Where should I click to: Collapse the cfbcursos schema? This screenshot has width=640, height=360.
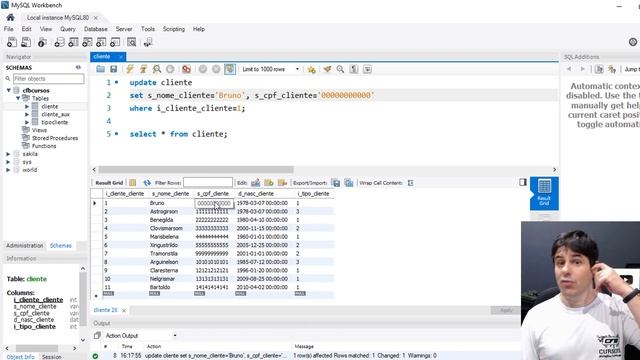[x=9, y=90]
